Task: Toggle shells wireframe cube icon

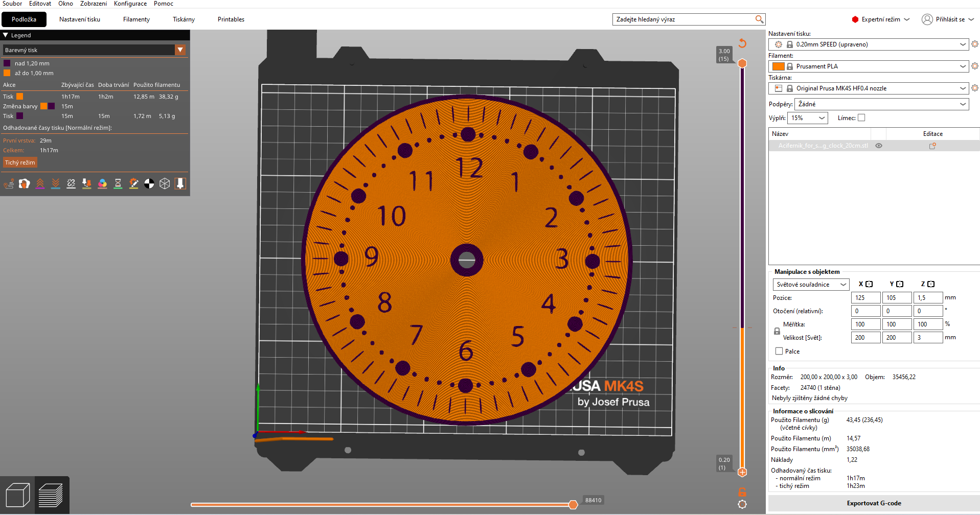Action: coord(165,184)
